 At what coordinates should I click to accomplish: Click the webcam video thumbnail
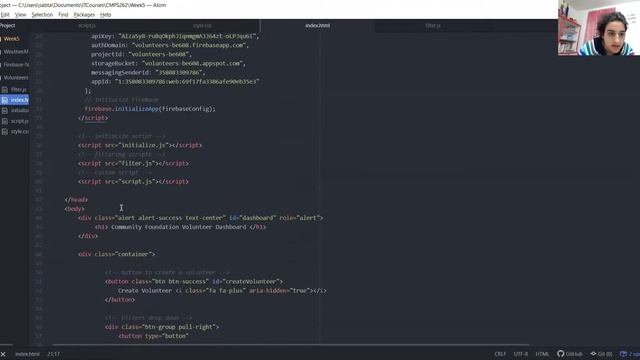(599, 28)
